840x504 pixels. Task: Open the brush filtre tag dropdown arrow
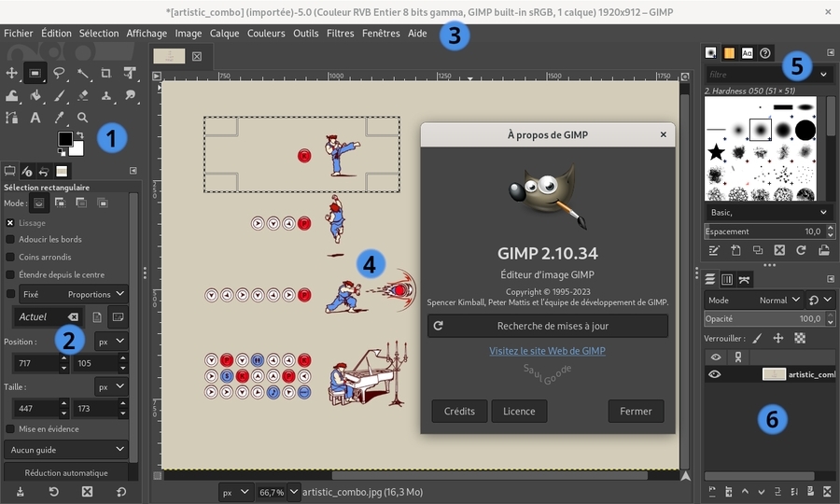click(x=824, y=75)
